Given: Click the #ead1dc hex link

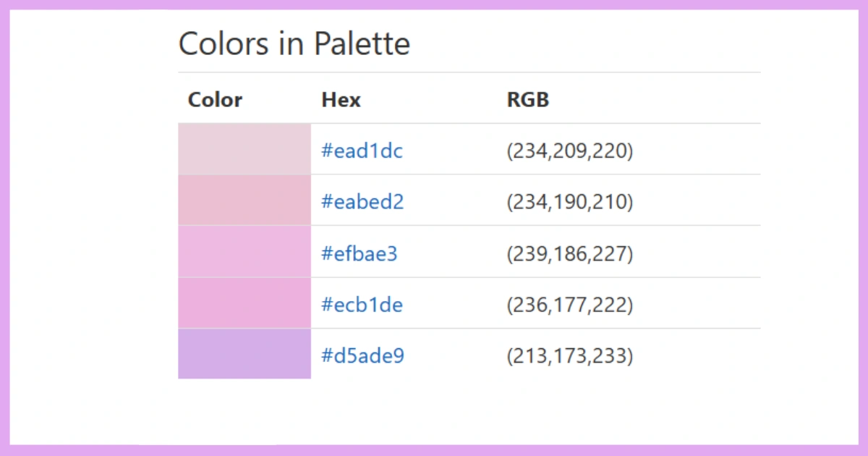Looking at the screenshot, I should [362, 151].
